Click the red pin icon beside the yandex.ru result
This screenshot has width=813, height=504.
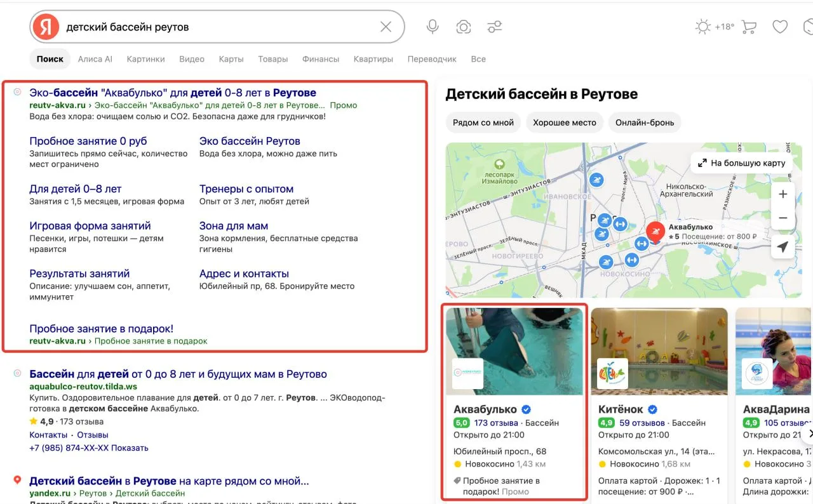click(x=18, y=481)
